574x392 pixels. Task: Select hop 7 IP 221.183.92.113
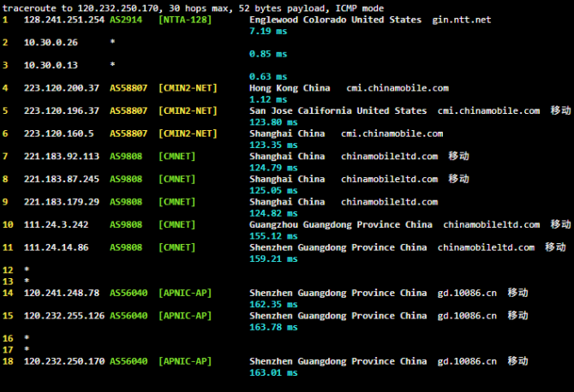pyautogui.click(x=61, y=157)
